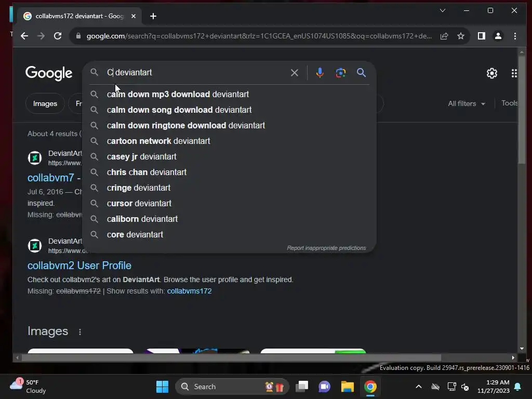Image resolution: width=532 pixels, height=399 pixels.
Task: Open the Chrome side panel
Action: pyautogui.click(x=481, y=36)
